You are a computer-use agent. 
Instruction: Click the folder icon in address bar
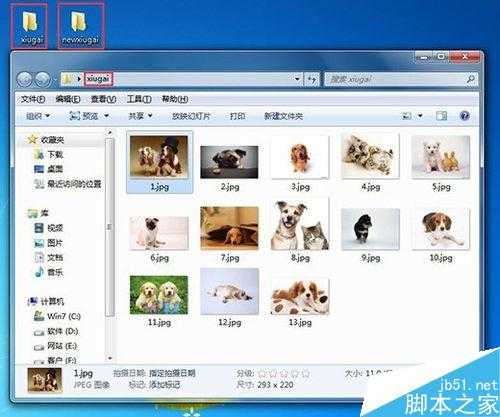pyautogui.click(x=68, y=79)
